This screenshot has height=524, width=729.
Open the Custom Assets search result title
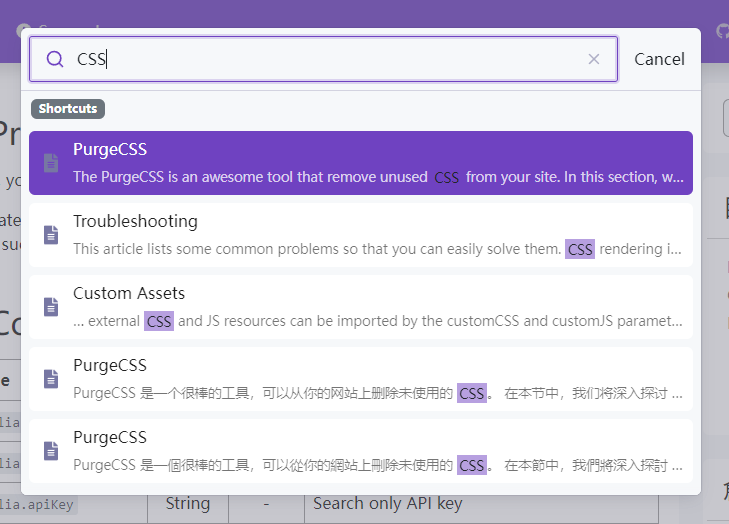pos(129,293)
